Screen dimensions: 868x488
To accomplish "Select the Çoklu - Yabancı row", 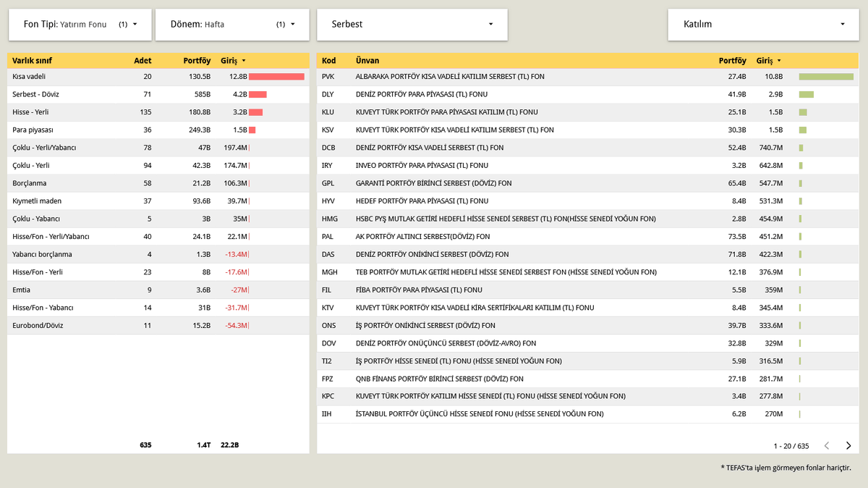I will pos(158,219).
